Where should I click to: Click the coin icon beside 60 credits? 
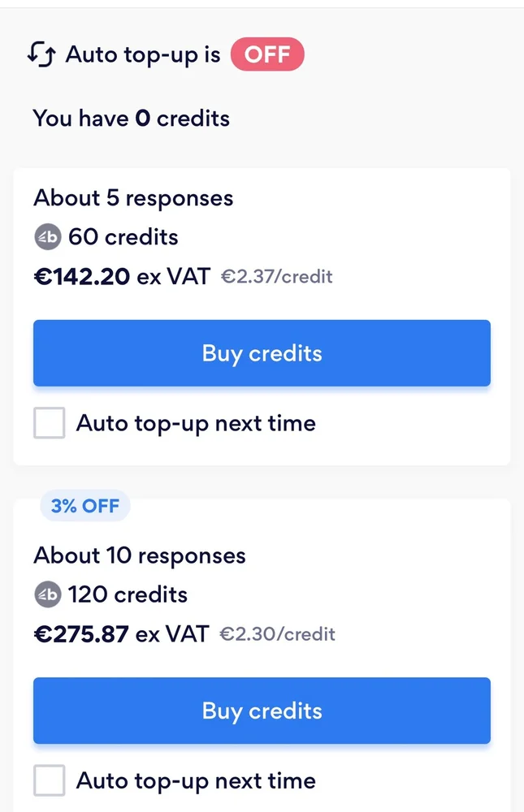click(47, 237)
